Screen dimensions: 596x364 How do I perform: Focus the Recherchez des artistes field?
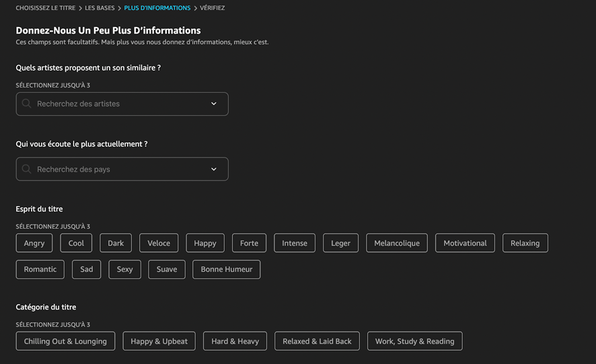(122, 104)
